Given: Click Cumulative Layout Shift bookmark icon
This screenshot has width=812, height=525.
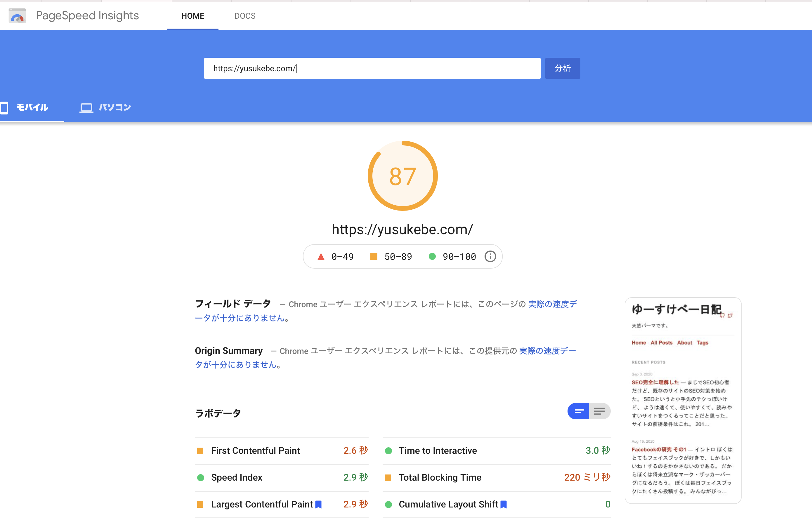Looking at the screenshot, I should coord(504,504).
